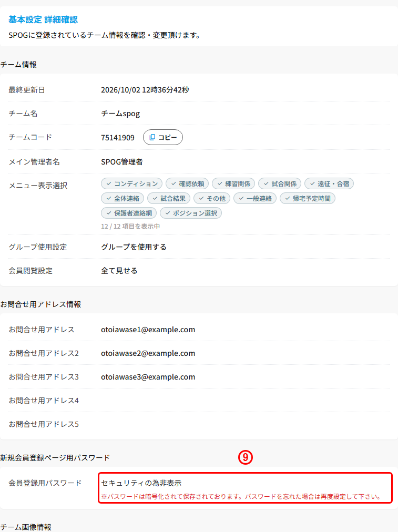Select otoiawase2@example.com address
The width and height of the screenshot is (398, 532).
(x=148, y=353)
